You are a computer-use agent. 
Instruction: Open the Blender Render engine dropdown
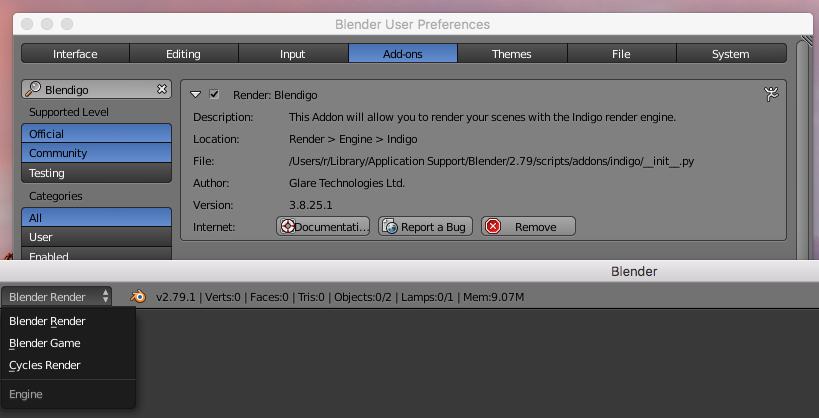tap(59, 297)
